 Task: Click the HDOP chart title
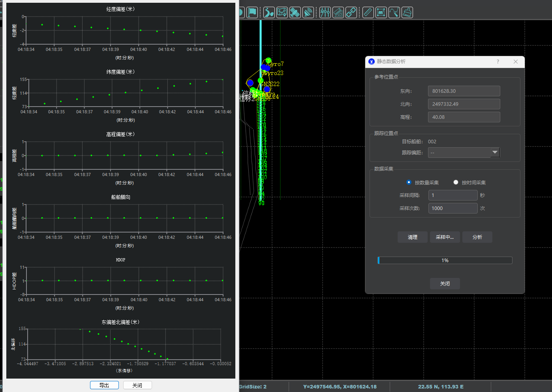(120, 260)
